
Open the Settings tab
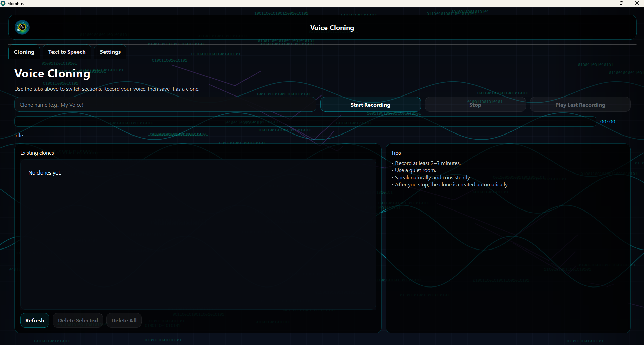click(110, 52)
